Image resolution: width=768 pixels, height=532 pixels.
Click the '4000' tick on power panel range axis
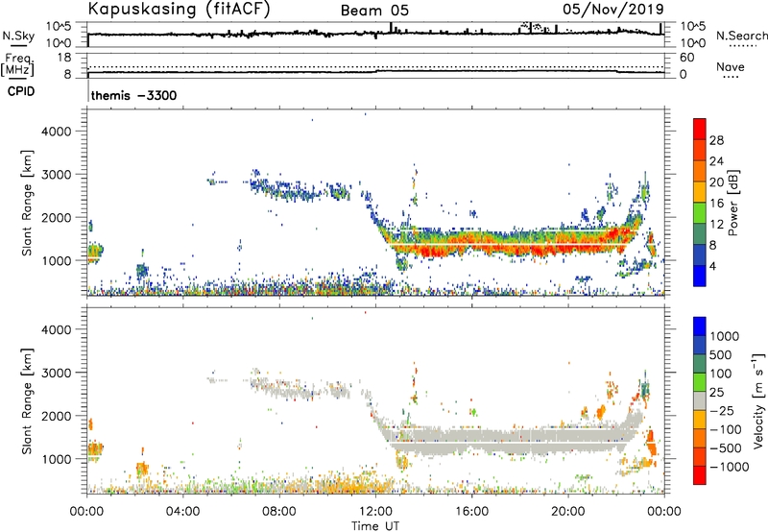tap(57, 132)
